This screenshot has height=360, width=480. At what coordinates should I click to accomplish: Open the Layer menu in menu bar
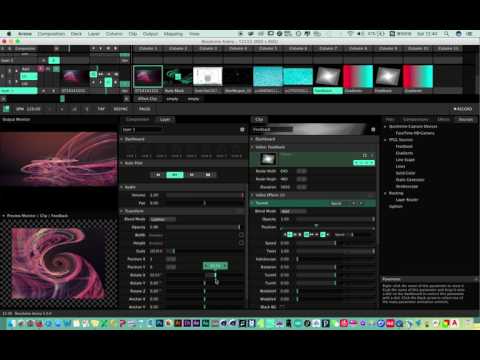click(x=94, y=34)
